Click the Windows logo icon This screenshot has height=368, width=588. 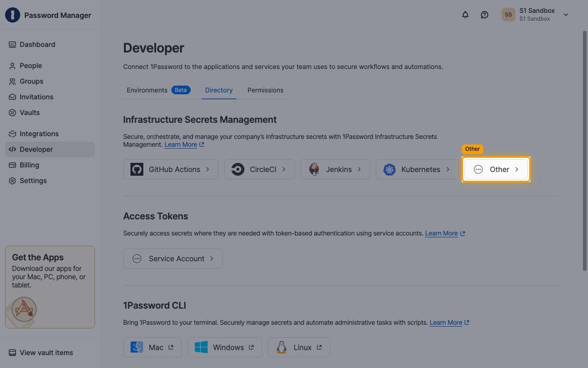point(201,347)
